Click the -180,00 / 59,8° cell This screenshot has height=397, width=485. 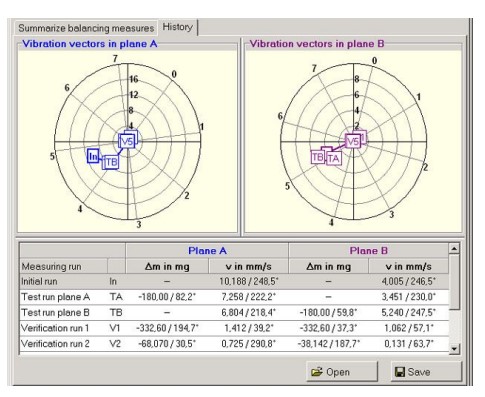pyautogui.click(x=328, y=312)
